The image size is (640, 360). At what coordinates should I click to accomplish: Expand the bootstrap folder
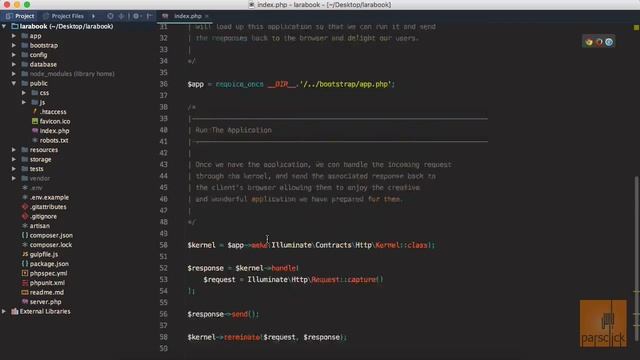click(x=14, y=45)
